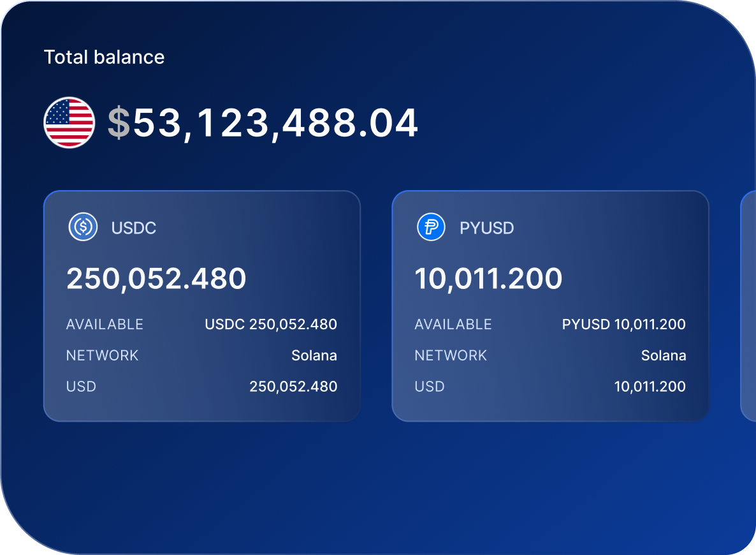Click AVAILABLE label in PYUSD card
This screenshot has height=555, width=756.
point(453,324)
